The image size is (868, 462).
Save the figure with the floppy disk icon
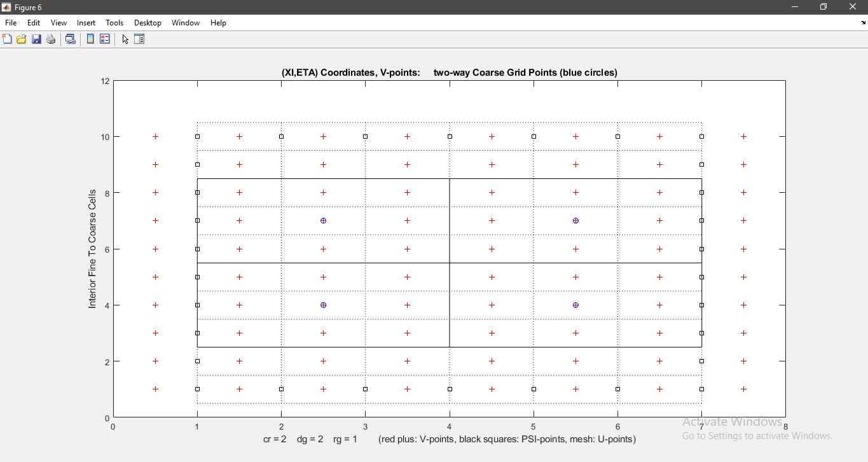(x=36, y=39)
